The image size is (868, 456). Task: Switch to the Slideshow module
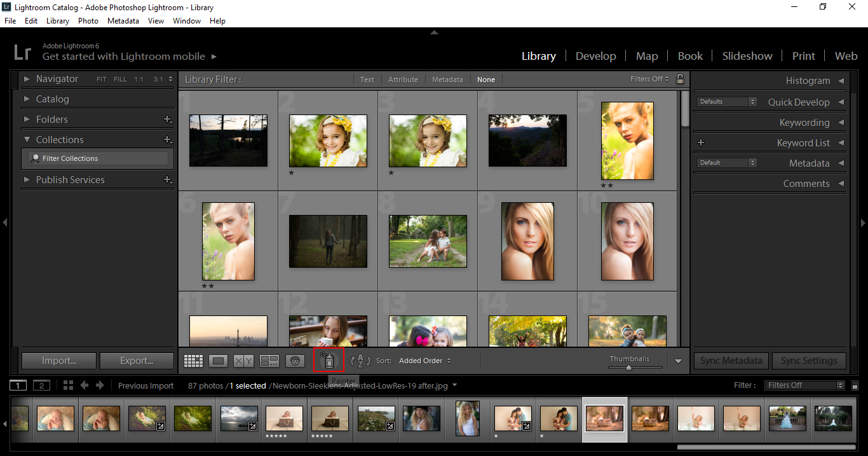747,56
